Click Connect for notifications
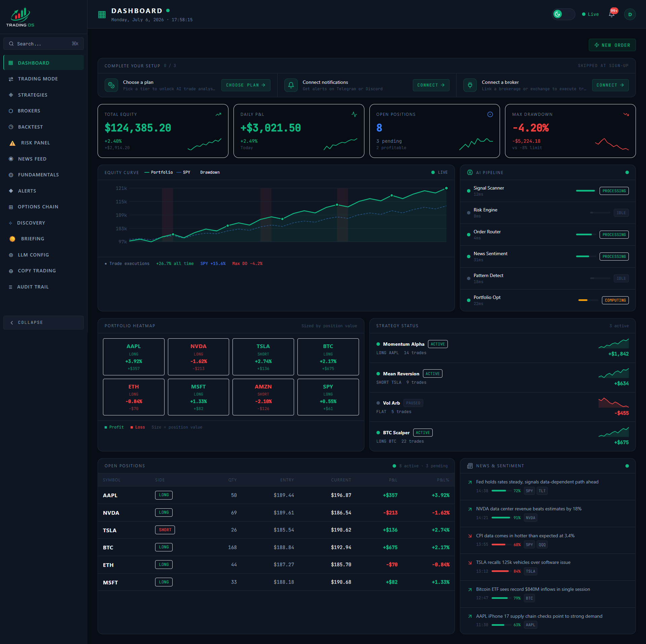The image size is (646, 644). (x=431, y=85)
